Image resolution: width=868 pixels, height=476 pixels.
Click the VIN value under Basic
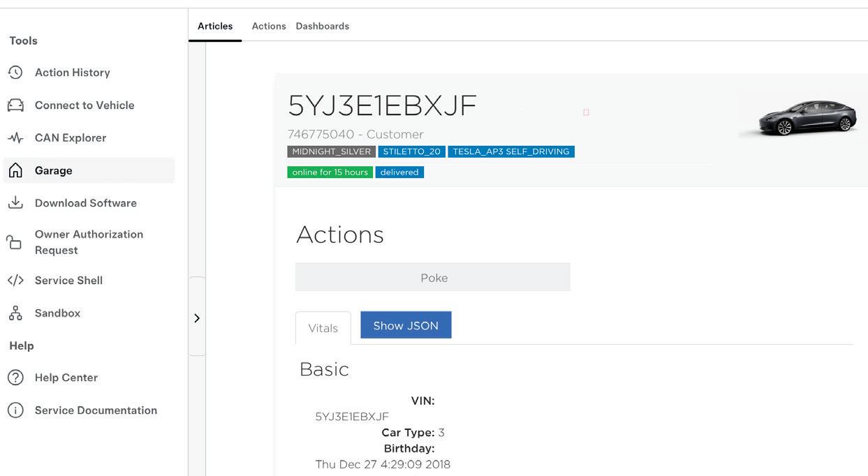(352, 417)
